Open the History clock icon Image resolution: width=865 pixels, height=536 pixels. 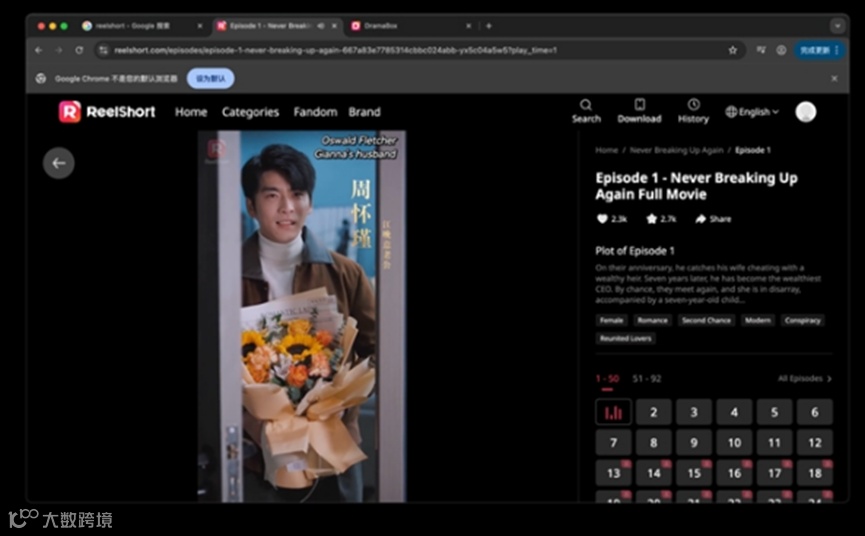[x=693, y=111]
